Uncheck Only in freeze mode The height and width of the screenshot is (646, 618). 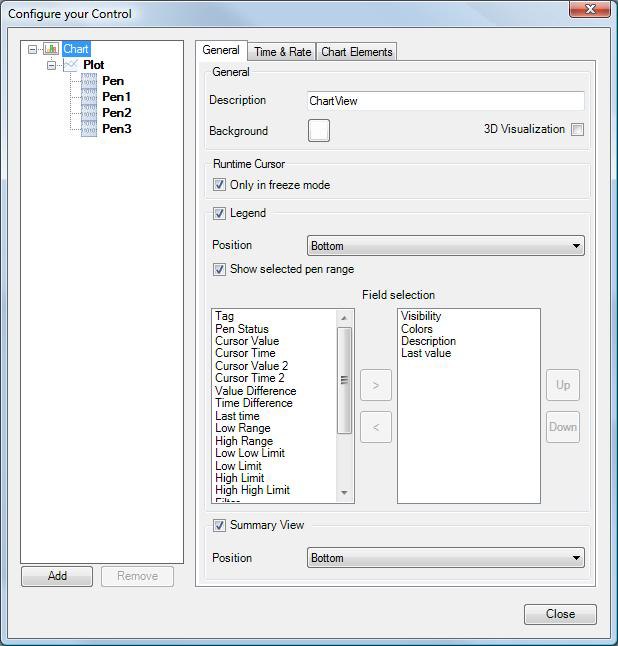pos(220,185)
